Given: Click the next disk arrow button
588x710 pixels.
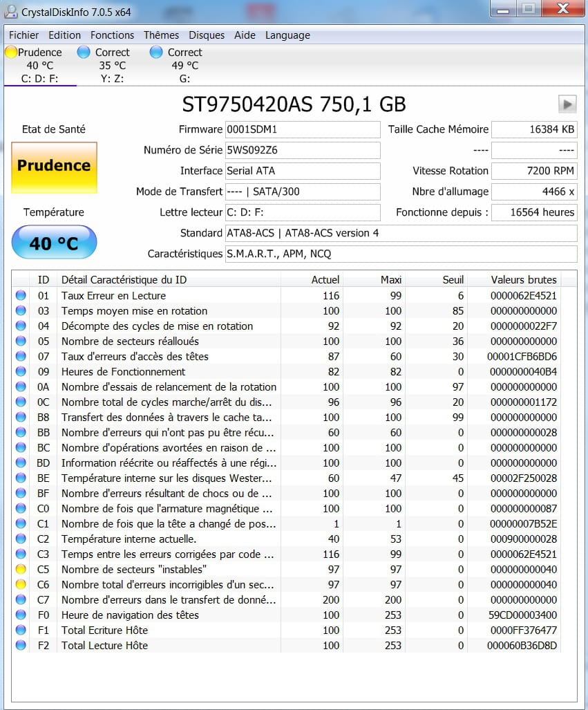Looking at the screenshot, I should (x=567, y=104).
